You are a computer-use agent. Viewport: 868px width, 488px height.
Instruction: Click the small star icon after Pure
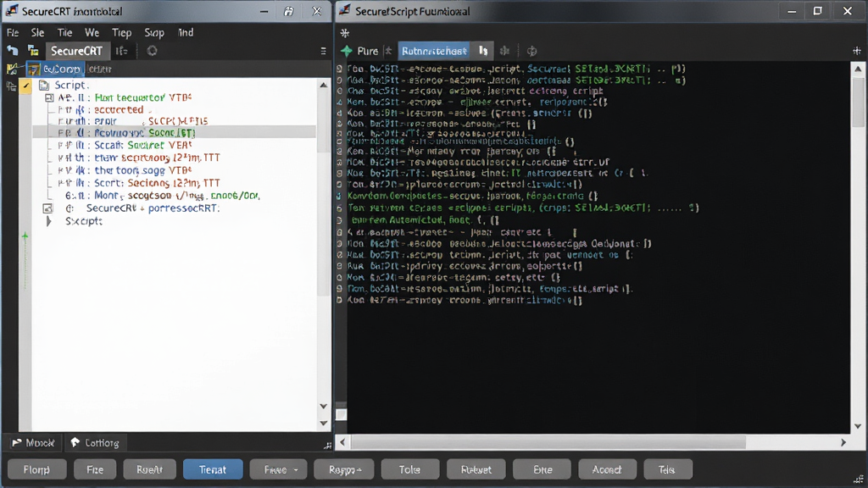(388, 51)
